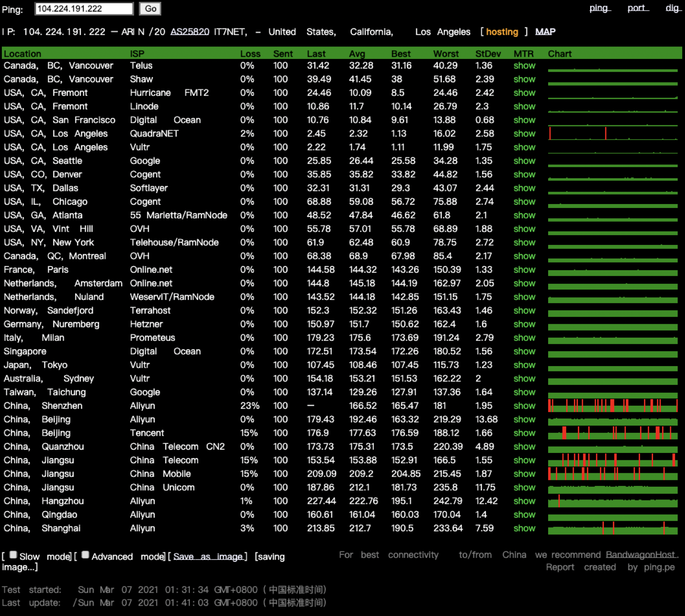Open the port tab link
Image resolution: width=685 pixels, height=616 pixels.
pyautogui.click(x=638, y=8)
